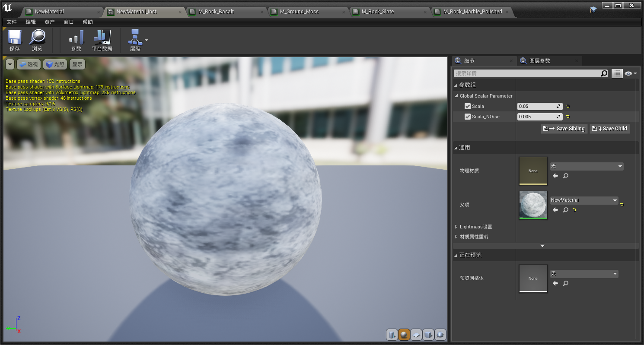Open the 编辑 edit menu

[31, 22]
